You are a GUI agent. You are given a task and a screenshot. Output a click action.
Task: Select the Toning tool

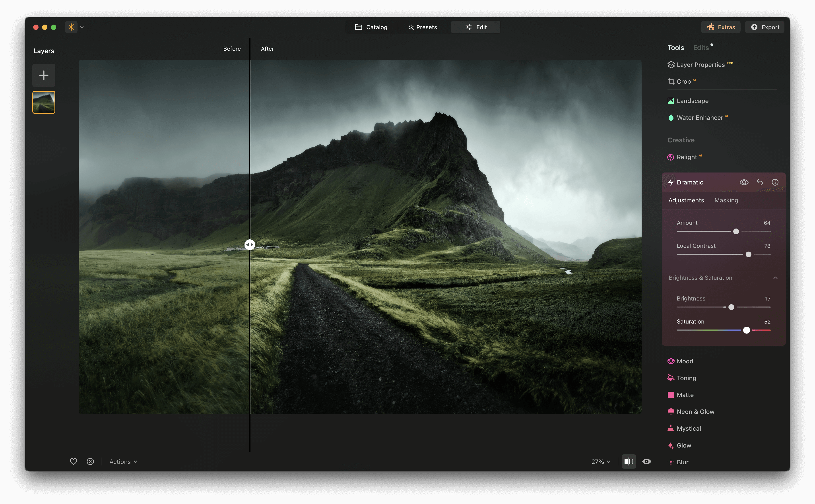pos(686,378)
